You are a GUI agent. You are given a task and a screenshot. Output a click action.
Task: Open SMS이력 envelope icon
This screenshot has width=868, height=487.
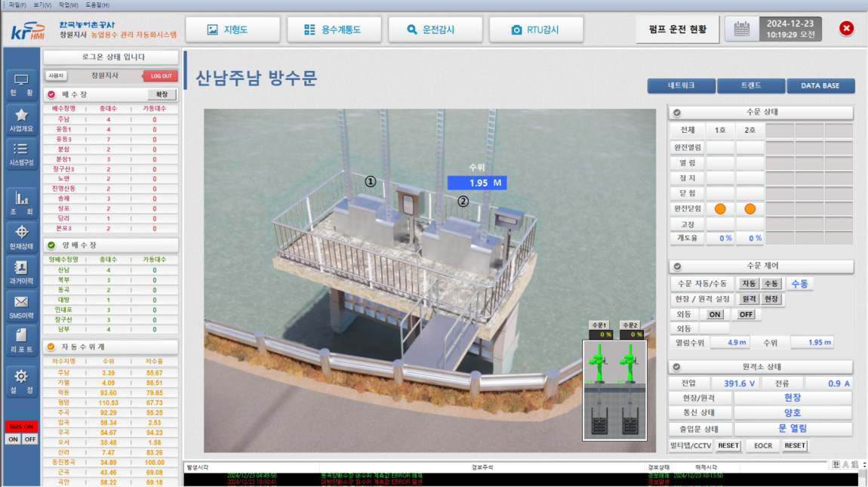tap(21, 307)
